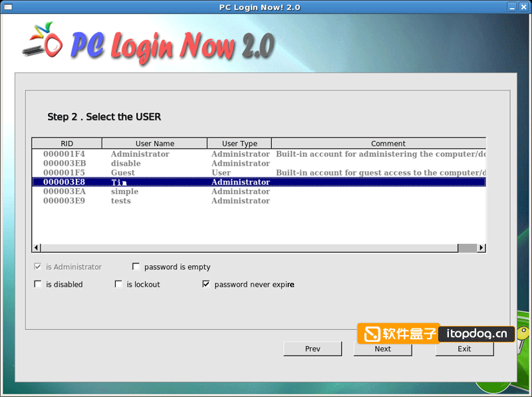Screen dimensions: 532x397
Task: Sort by the RID column header
Action: point(67,144)
